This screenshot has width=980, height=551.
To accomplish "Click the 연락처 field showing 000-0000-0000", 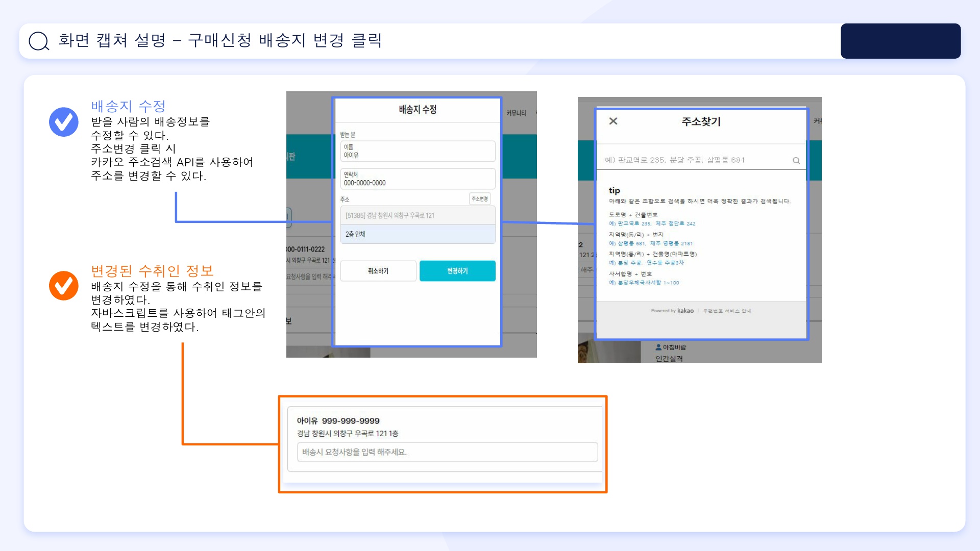I will (418, 179).
